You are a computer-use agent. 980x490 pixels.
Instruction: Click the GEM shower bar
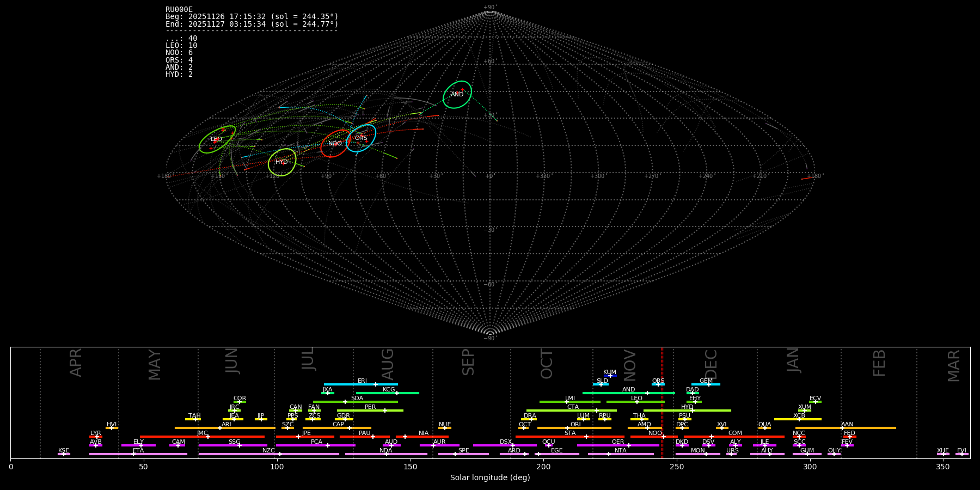pos(706,384)
